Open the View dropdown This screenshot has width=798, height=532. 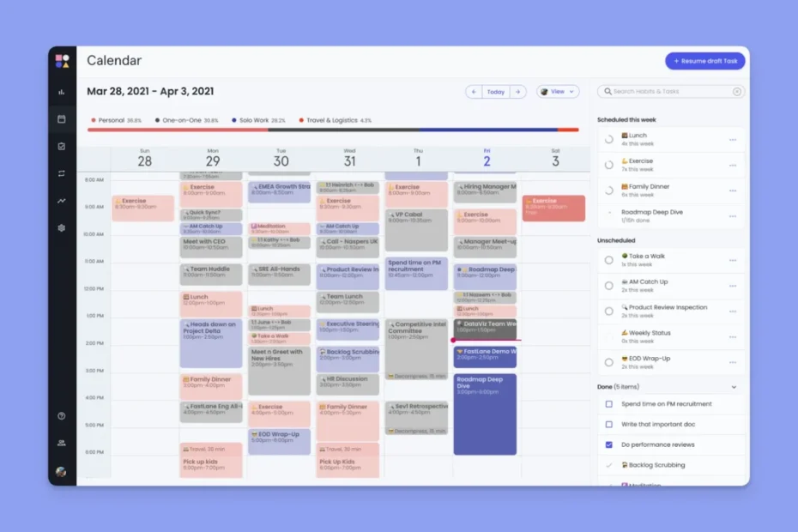pyautogui.click(x=558, y=92)
